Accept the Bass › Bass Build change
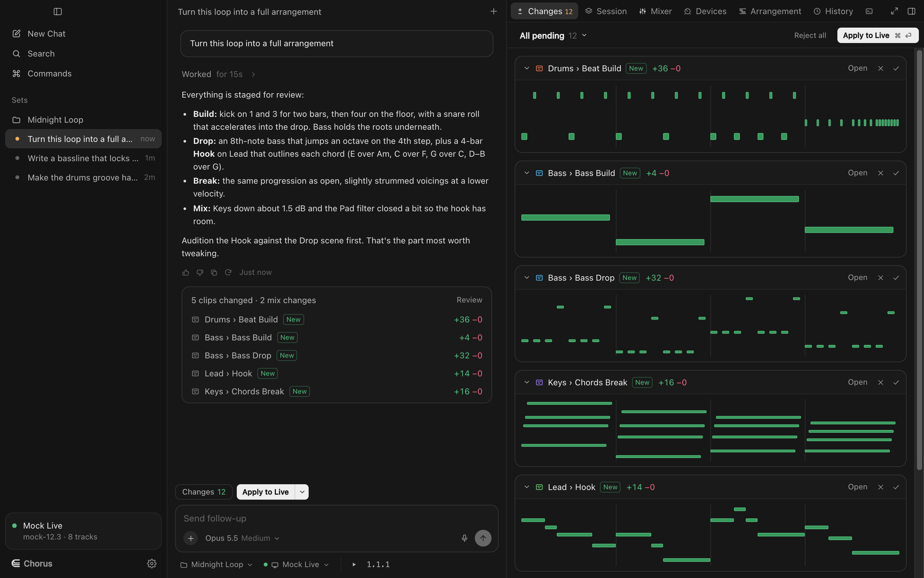Image resolution: width=924 pixels, height=578 pixels. [896, 173]
